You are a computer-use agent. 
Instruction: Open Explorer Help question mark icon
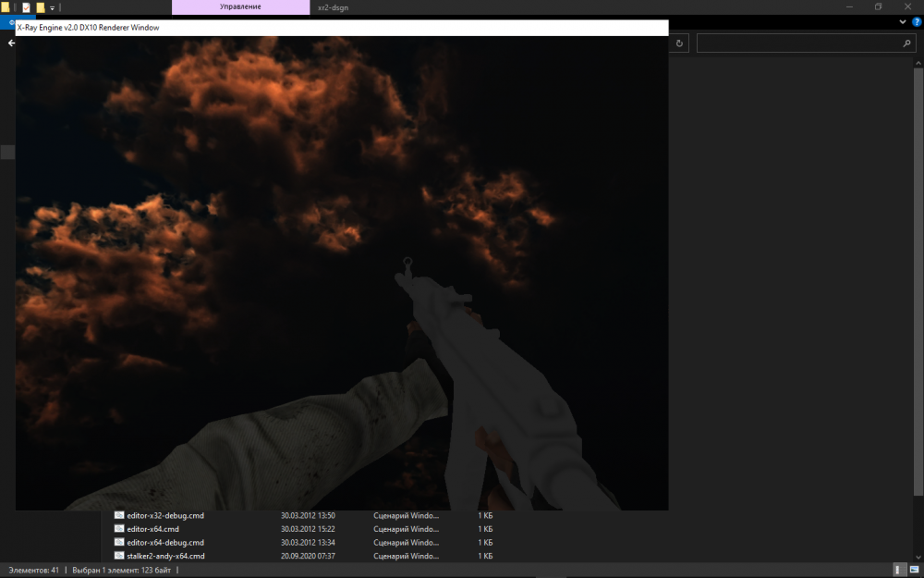pyautogui.click(x=917, y=22)
